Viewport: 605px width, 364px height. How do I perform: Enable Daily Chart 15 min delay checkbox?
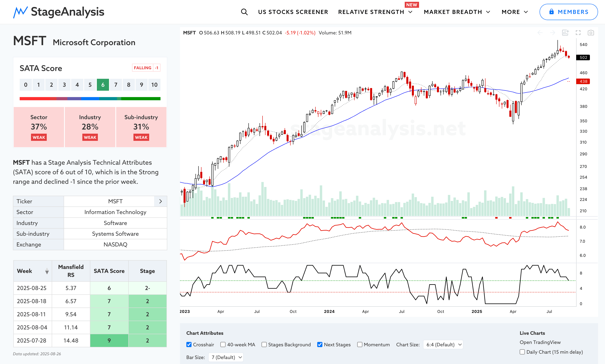click(522, 352)
